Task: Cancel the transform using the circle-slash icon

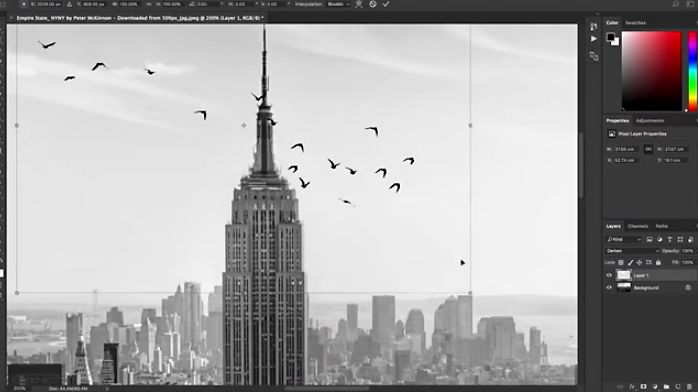Action: coord(373,4)
